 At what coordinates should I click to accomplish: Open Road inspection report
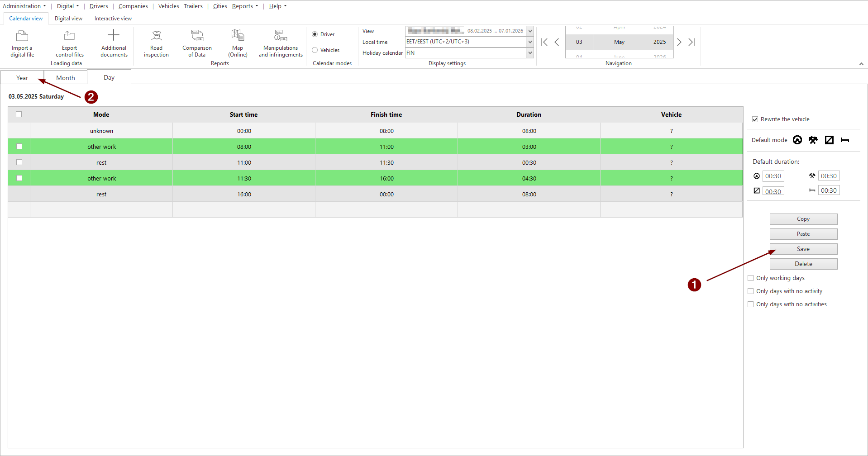[156, 43]
